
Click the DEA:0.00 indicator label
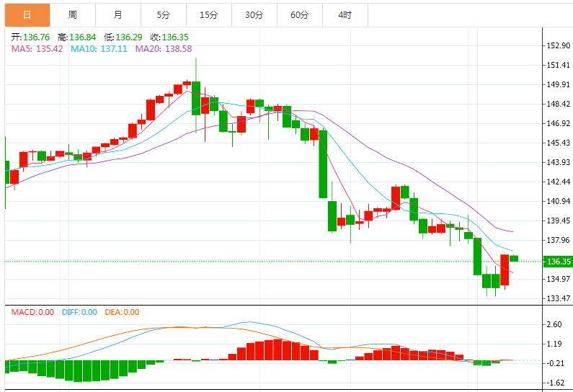point(122,312)
